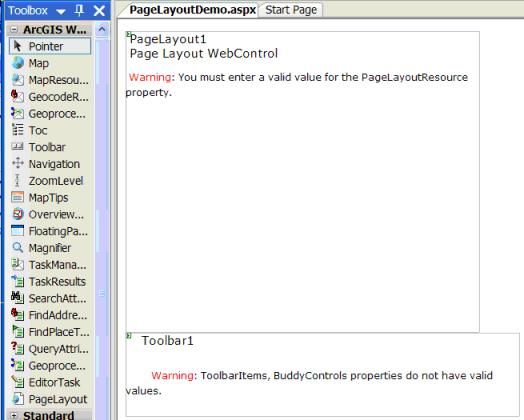
Task: Switch to the Start Page tab
Action: pos(291,10)
